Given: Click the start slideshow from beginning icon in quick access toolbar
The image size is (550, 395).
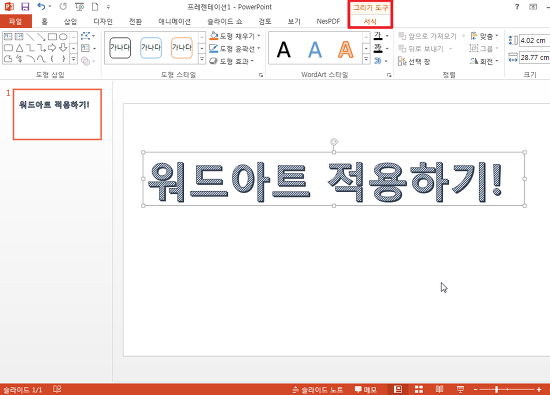Looking at the screenshot, I should [x=80, y=7].
